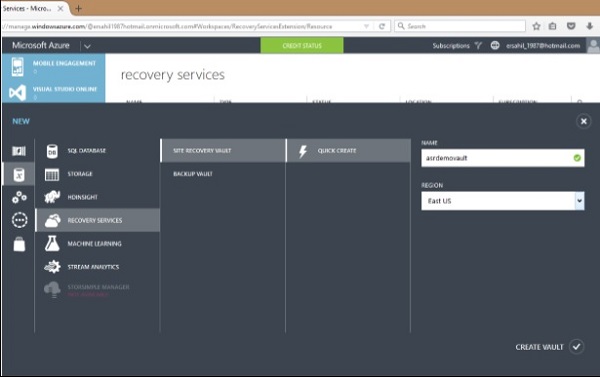Click the browser address bar URL
This screenshot has height=378, width=600.
click(x=166, y=26)
